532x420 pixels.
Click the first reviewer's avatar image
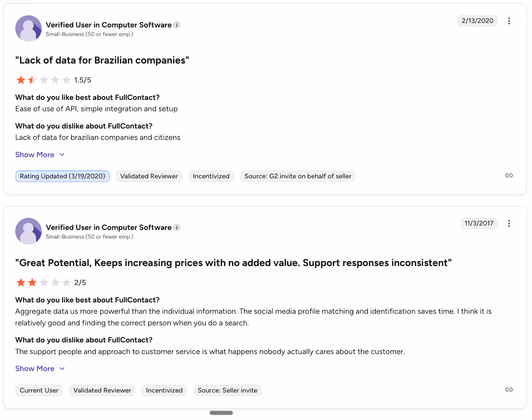pos(28,28)
